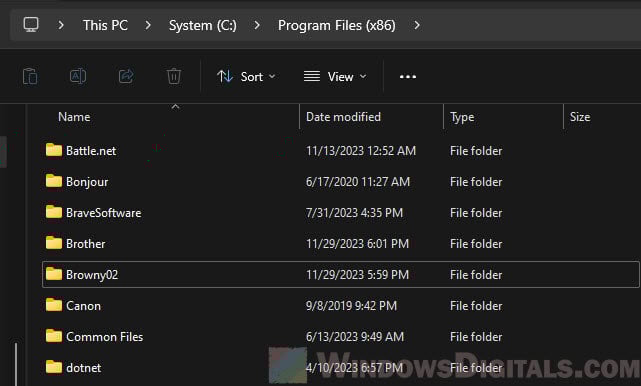The height and width of the screenshot is (386, 641).
Task: Click the Brother folder icon
Action: [x=54, y=243]
